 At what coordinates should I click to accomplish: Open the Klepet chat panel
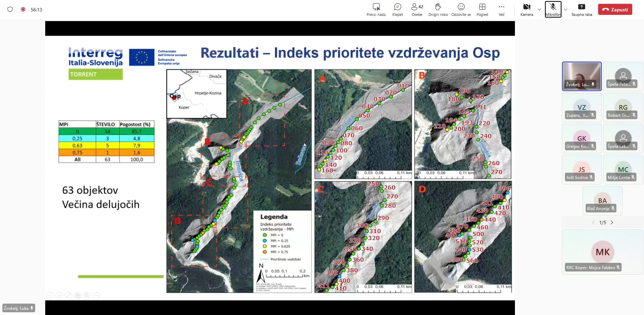[x=398, y=7]
